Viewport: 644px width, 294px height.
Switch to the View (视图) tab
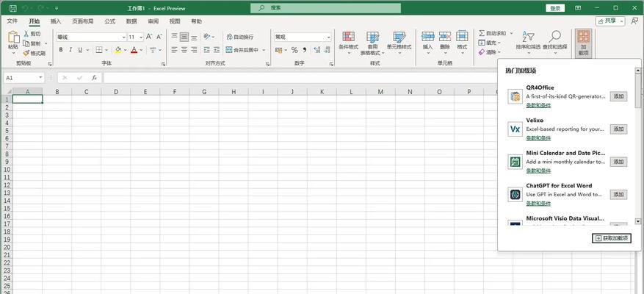(175, 21)
